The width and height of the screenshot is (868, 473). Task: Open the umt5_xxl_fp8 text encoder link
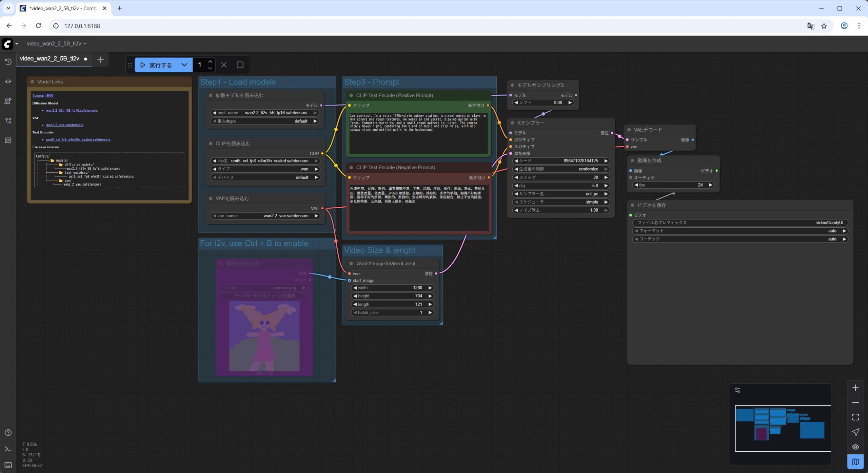click(x=78, y=139)
